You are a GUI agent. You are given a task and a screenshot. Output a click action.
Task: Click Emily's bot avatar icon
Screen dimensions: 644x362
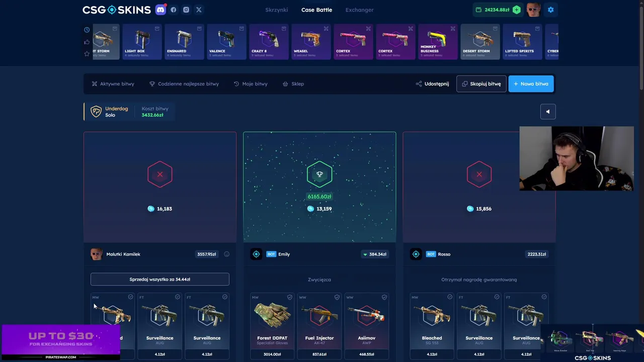(x=256, y=254)
